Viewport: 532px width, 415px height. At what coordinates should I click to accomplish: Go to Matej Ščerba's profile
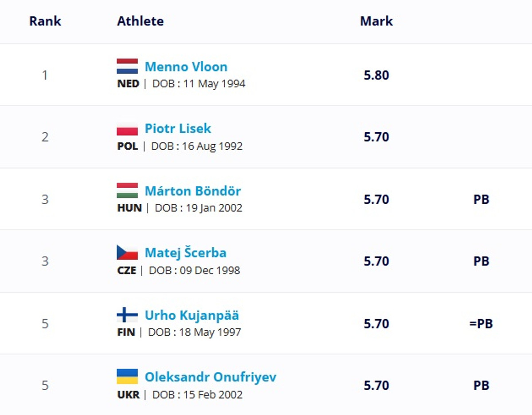coord(185,253)
